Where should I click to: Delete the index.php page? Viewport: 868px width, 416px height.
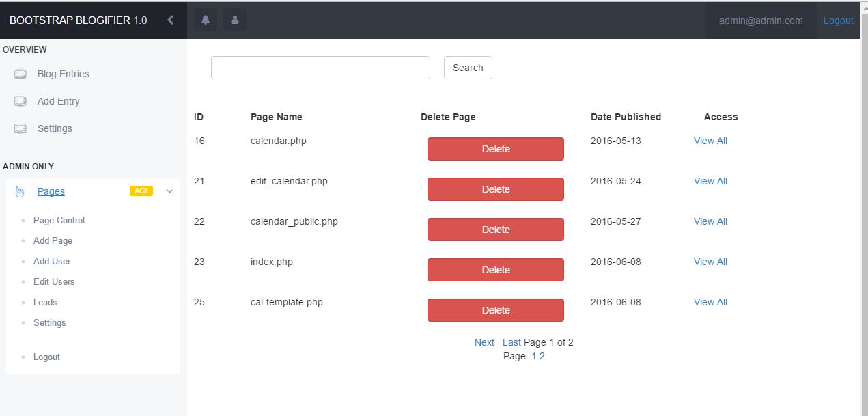click(x=496, y=270)
